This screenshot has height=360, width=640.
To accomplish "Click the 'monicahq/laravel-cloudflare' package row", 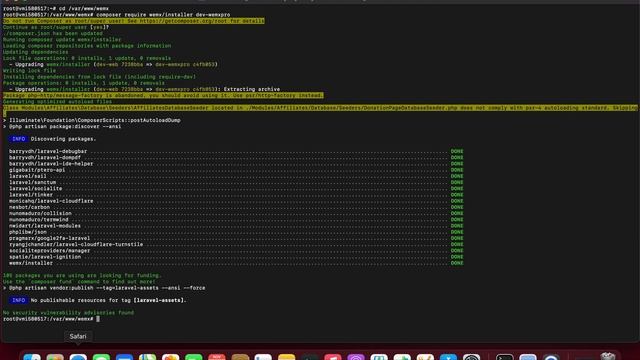I will point(236,201).
